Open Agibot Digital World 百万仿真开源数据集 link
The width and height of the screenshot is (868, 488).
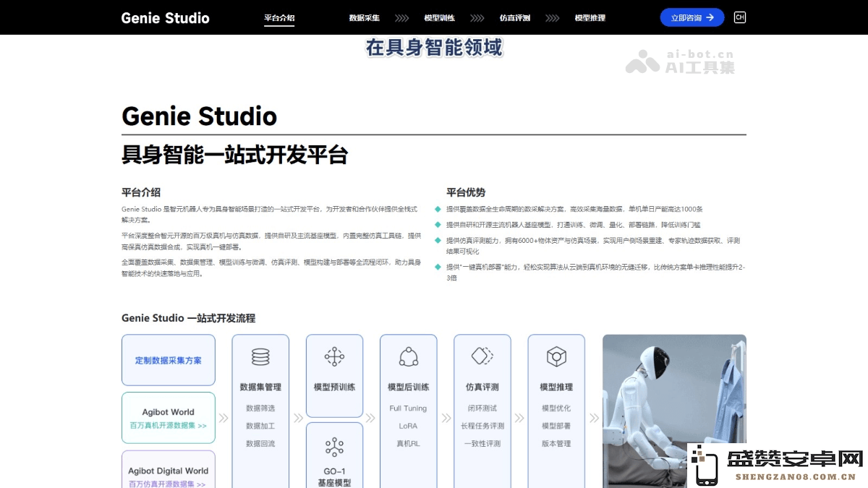point(169,470)
